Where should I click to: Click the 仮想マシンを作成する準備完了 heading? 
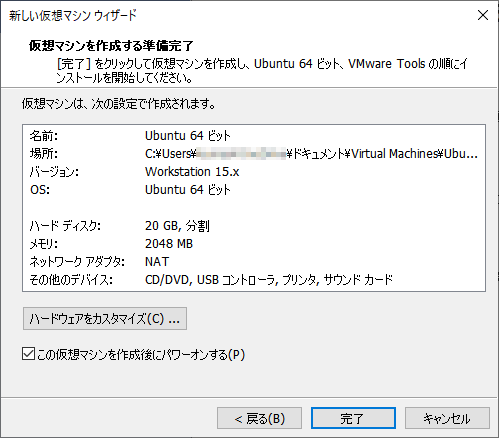pyautogui.click(x=111, y=46)
